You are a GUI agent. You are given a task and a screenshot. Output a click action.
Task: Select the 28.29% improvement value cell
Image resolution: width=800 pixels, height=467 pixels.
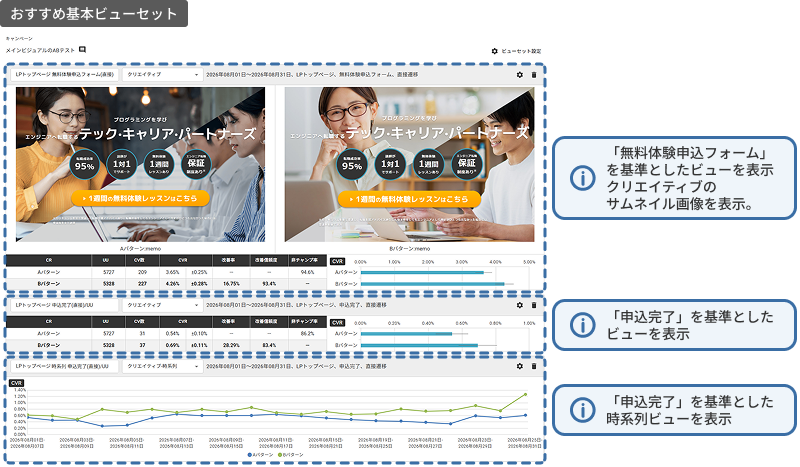[x=231, y=345]
